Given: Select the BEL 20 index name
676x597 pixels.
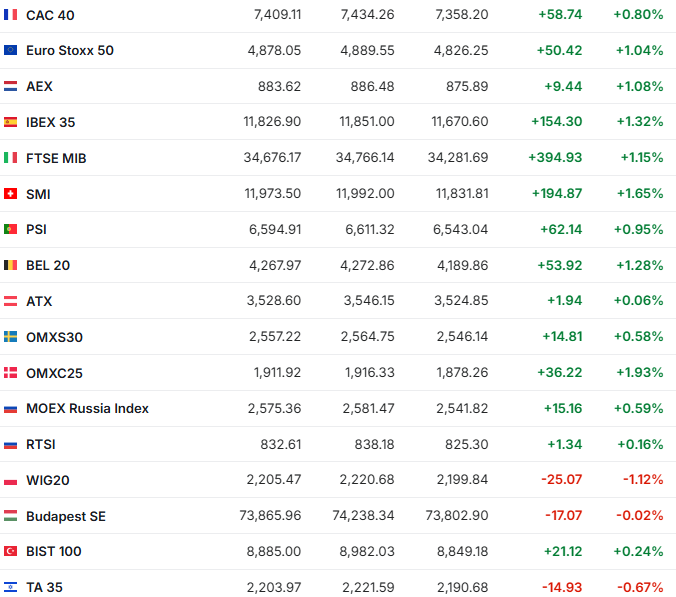Looking at the screenshot, I should point(48,265).
